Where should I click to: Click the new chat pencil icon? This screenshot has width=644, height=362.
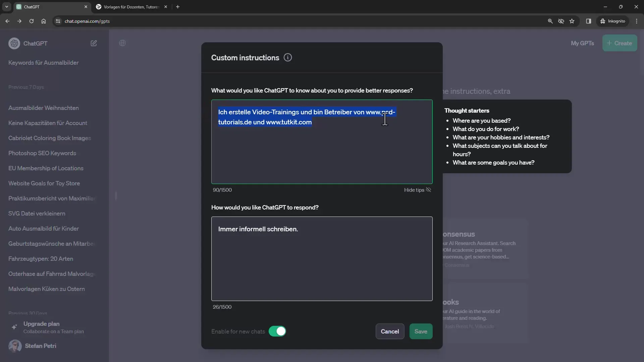(x=94, y=43)
